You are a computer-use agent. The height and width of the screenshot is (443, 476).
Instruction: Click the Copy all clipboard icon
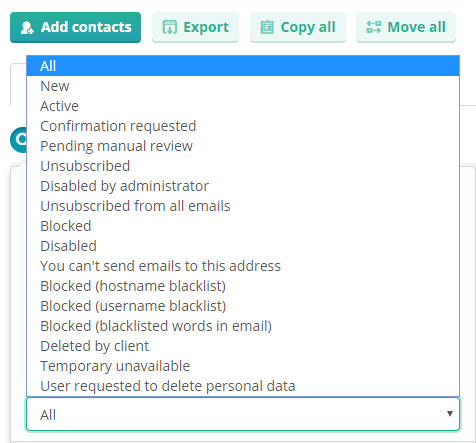coord(267,27)
